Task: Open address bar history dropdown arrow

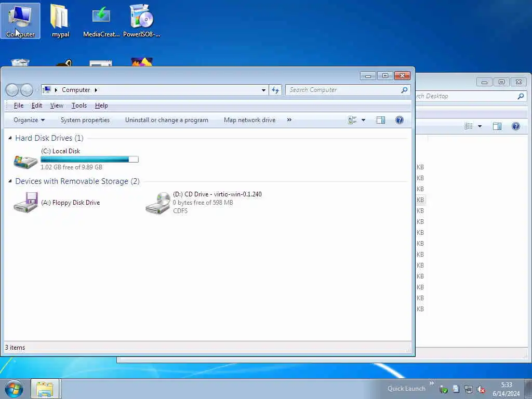Action: coord(263,90)
